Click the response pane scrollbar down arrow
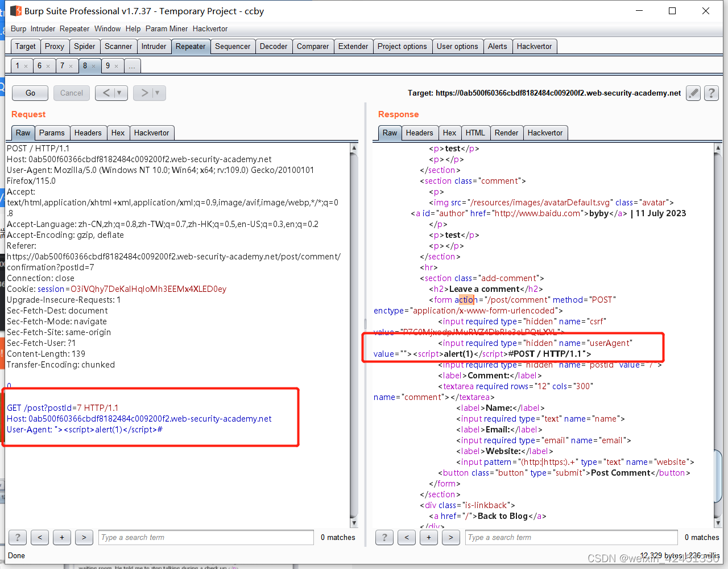Image resolution: width=728 pixels, height=569 pixels. 718,523
